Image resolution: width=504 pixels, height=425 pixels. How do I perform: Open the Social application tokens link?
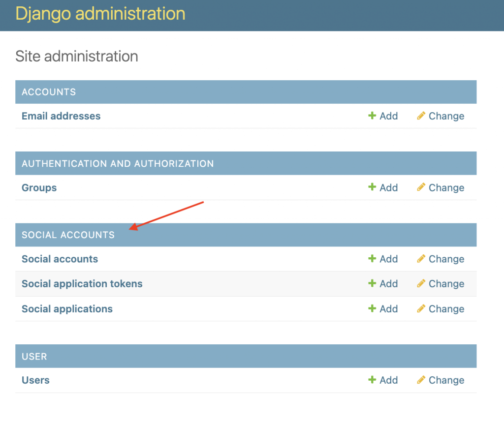[82, 284]
